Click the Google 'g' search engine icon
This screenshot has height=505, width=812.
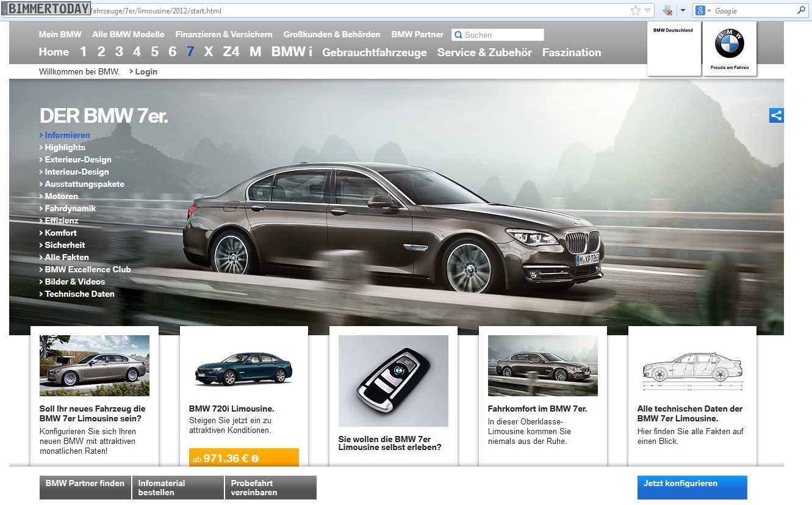pos(700,10)
